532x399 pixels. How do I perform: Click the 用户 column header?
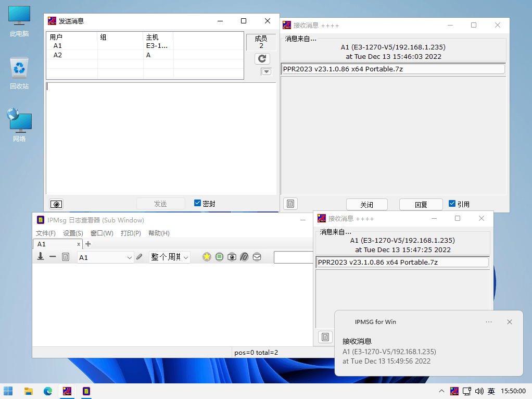point(72,37)
